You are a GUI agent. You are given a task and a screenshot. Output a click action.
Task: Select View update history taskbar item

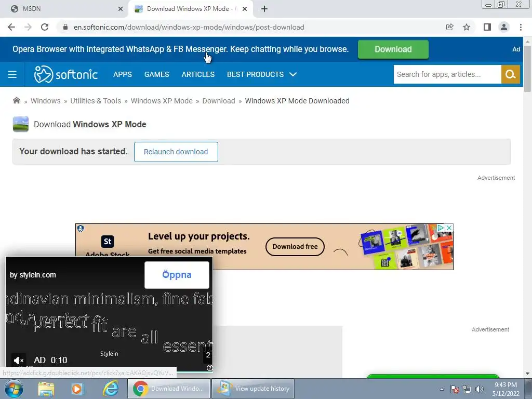tap(253, 389)
